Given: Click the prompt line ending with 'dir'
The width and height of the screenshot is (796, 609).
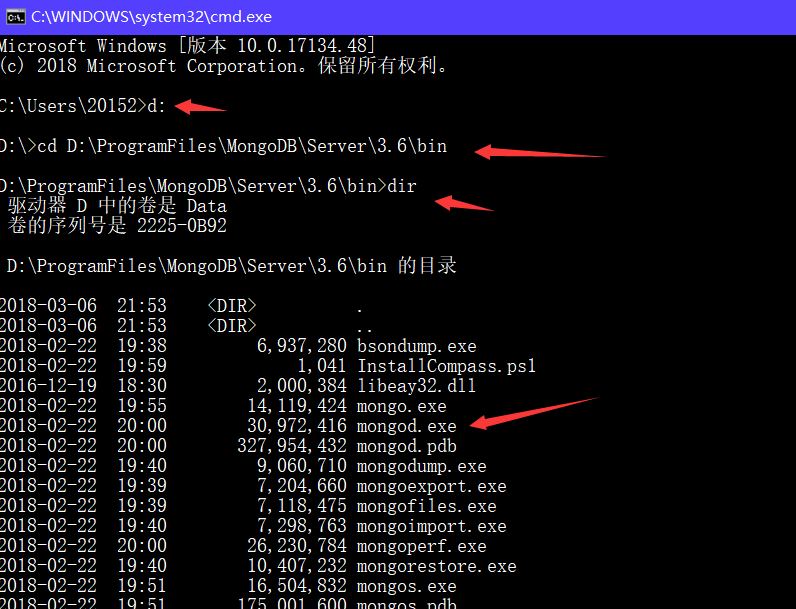Looking at the screenshot, I should point(208,186).
